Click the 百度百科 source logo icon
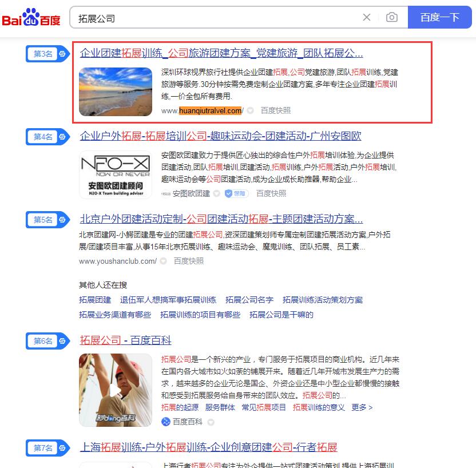This screenshot has height=468, width=476. tap(166, 422)
